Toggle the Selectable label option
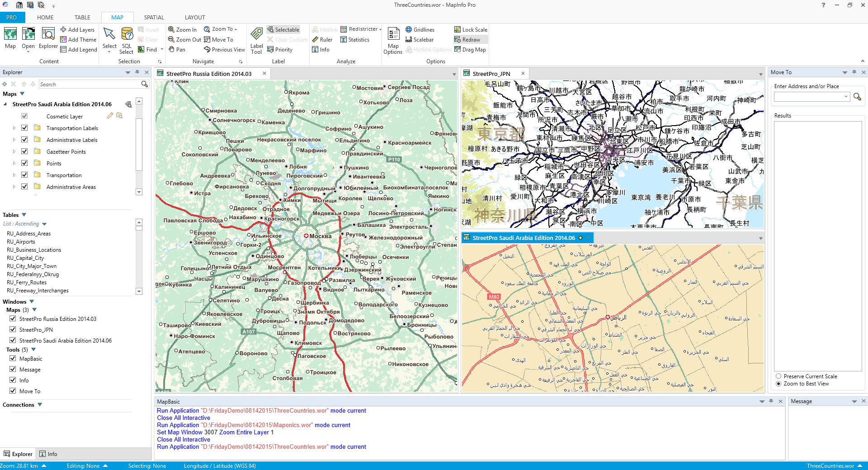The image size is (868, 470). (283, 29)
